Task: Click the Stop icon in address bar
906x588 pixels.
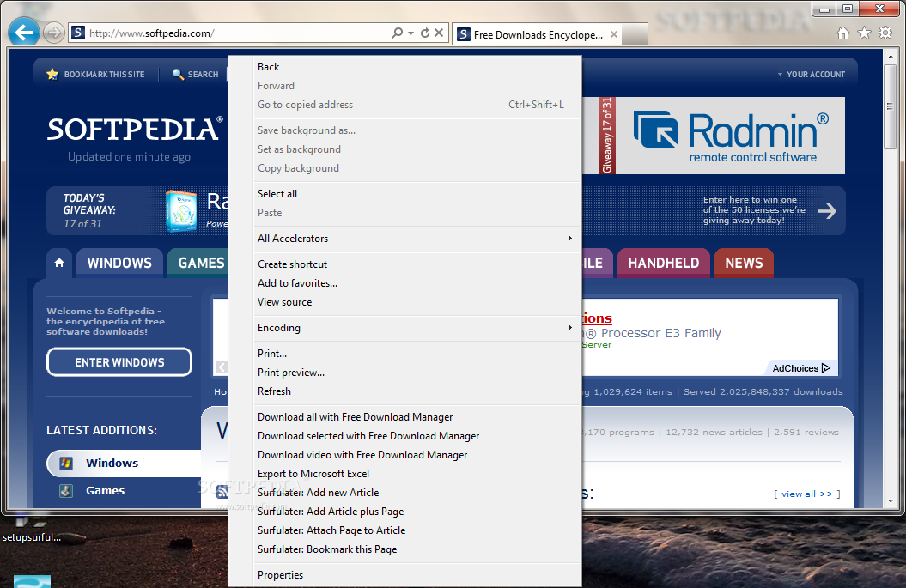Action: [439, 33]
